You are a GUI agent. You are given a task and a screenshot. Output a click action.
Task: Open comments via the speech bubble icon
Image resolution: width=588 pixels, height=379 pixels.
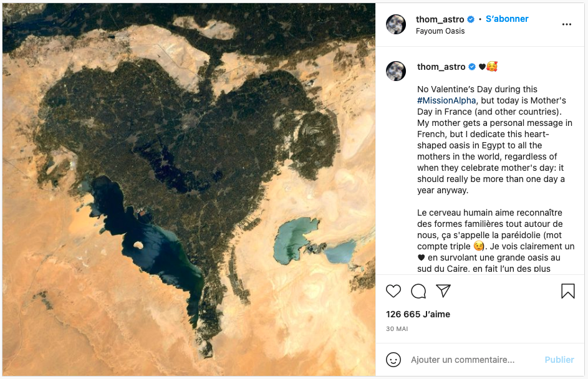coord(418,291)
